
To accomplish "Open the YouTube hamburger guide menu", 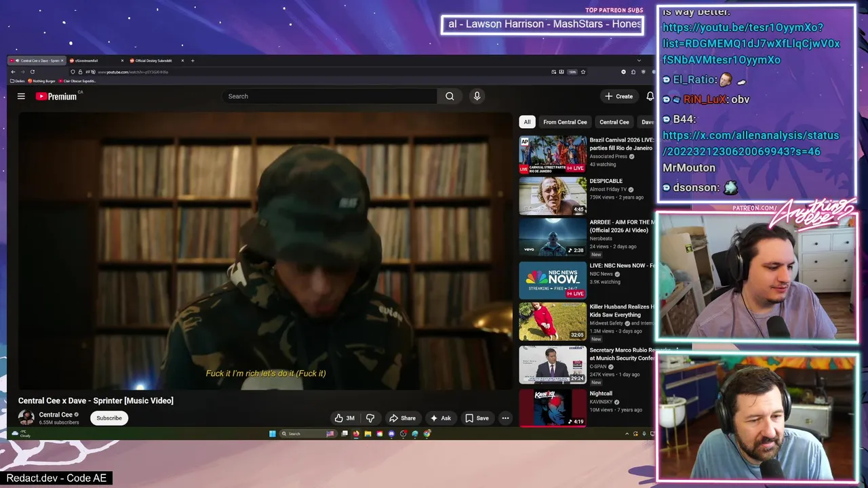I will point(21,96).
